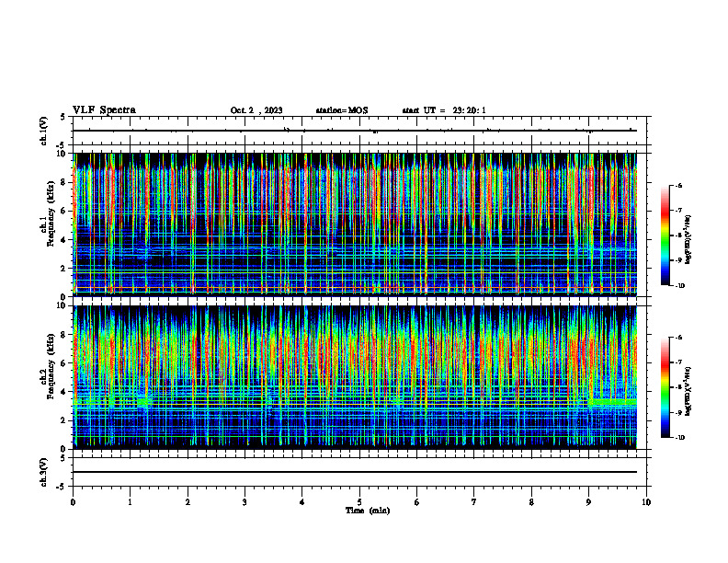Click the time axis tick label "5"

tap(359, 502)
